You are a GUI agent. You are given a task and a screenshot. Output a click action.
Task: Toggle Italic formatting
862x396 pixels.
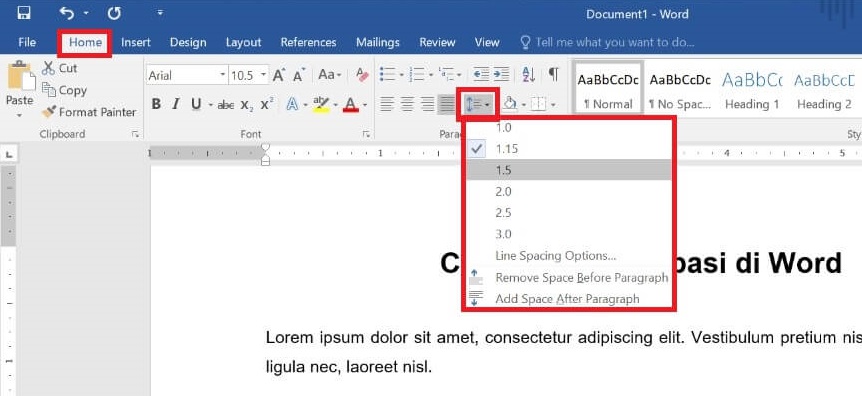click(176, 104)
